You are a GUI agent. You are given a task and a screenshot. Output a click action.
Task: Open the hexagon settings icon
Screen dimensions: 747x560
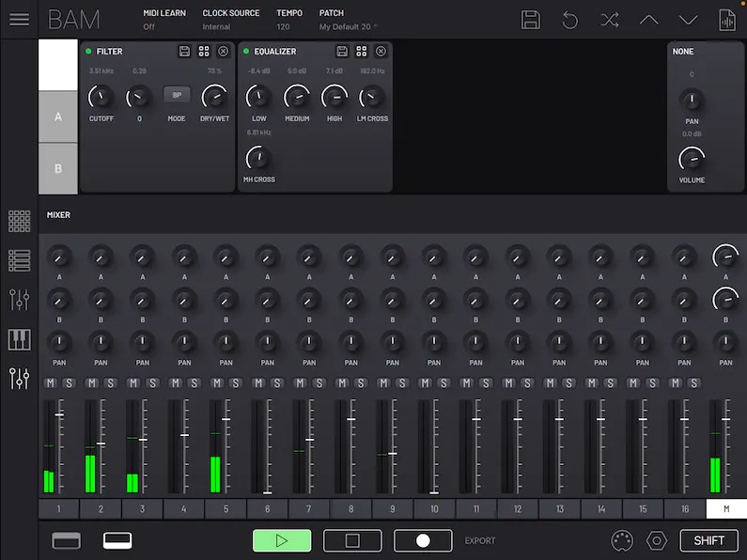[657, 540]
